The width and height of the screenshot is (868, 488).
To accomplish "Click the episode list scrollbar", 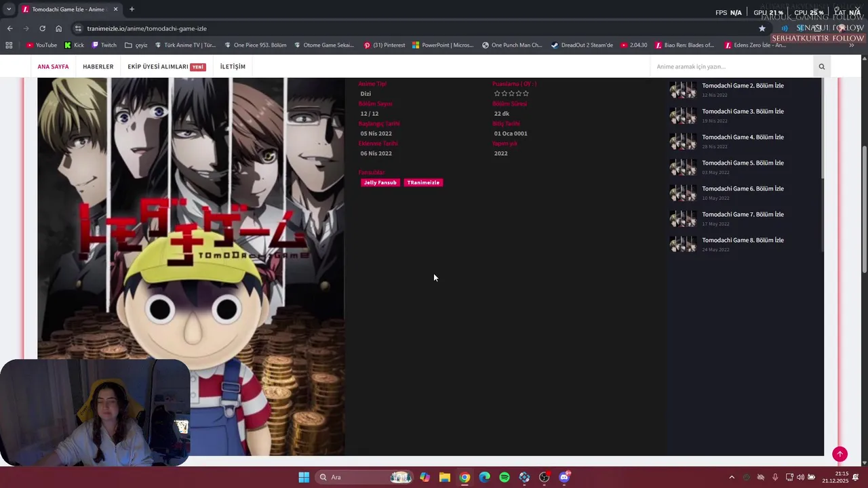I will 822,129.
